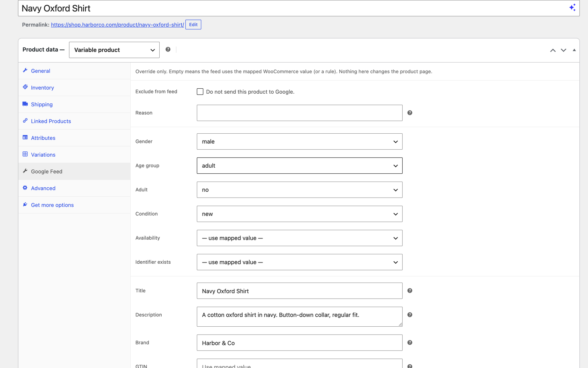Open the Attributes tab
The width and height of the screenshot is (588, 368).
tap(74, 138)
